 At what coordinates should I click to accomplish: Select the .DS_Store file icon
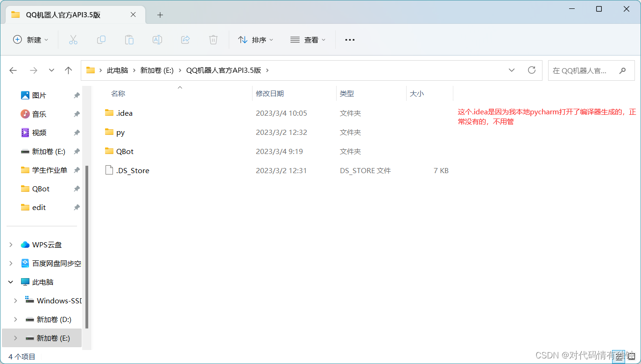click(109, 170)
